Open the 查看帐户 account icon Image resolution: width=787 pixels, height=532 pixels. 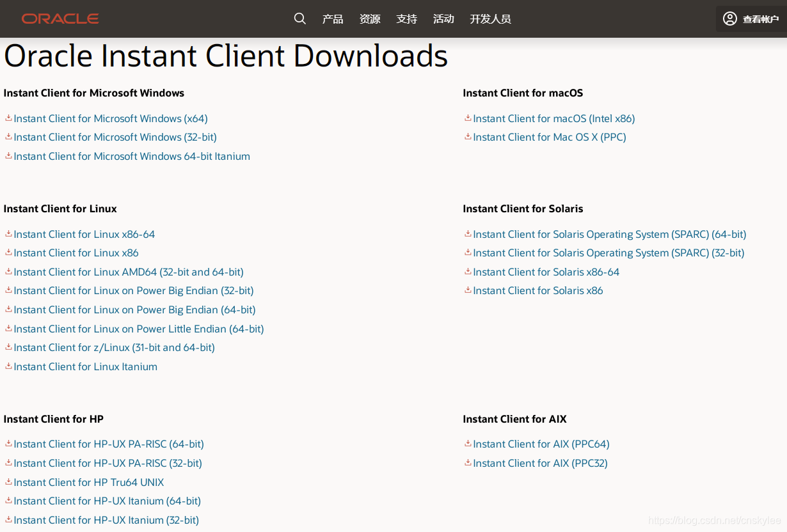729,19
